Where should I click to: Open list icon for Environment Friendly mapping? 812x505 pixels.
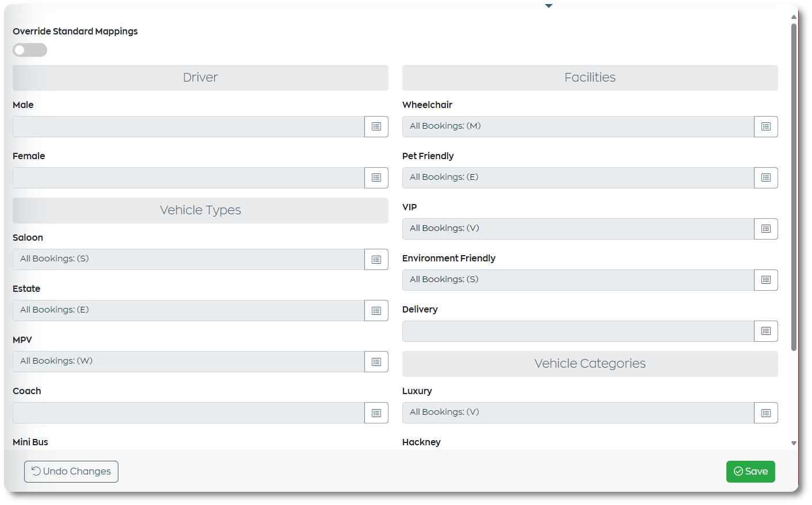click(766, 280)
